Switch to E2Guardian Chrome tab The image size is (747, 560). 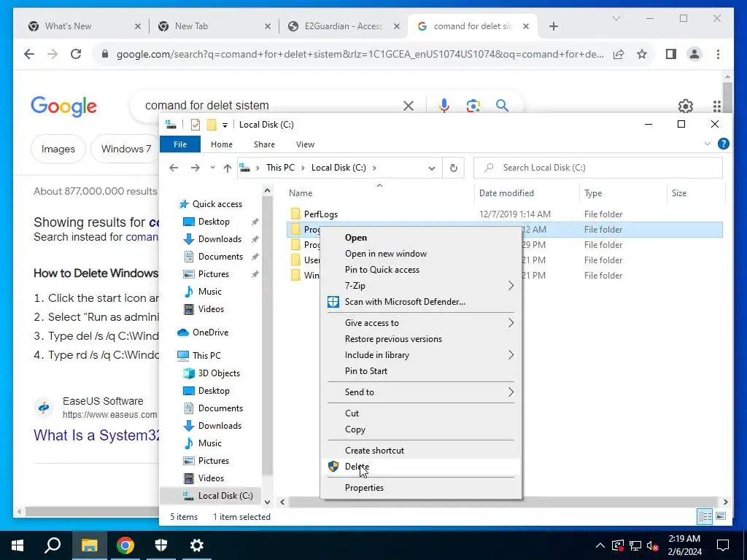(x=344, y=26)
